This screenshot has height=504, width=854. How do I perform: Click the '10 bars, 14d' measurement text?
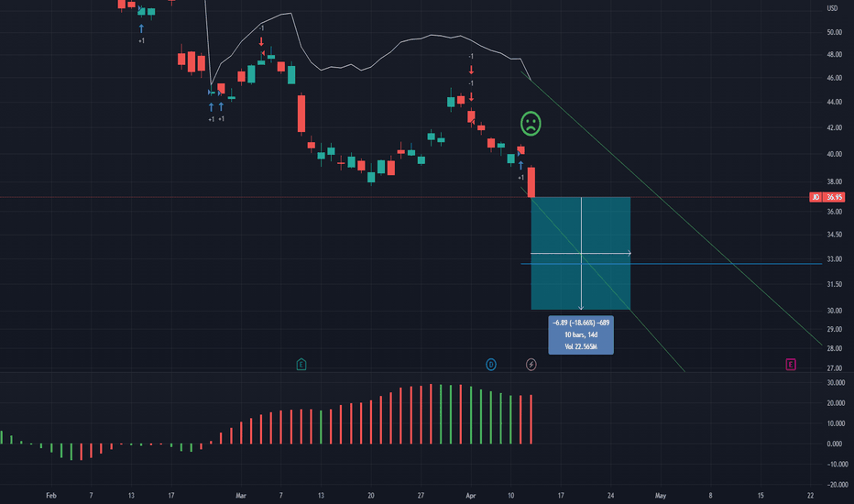(x=581, y=334)
